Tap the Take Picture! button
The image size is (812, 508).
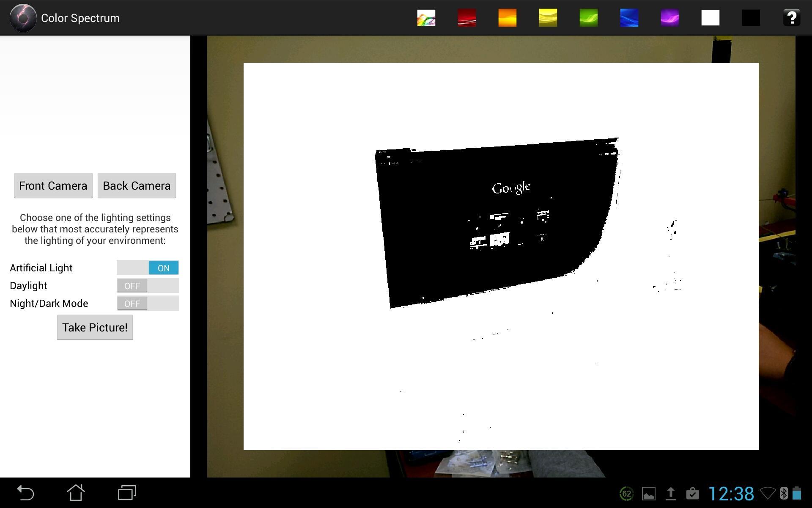coord(95,327)
